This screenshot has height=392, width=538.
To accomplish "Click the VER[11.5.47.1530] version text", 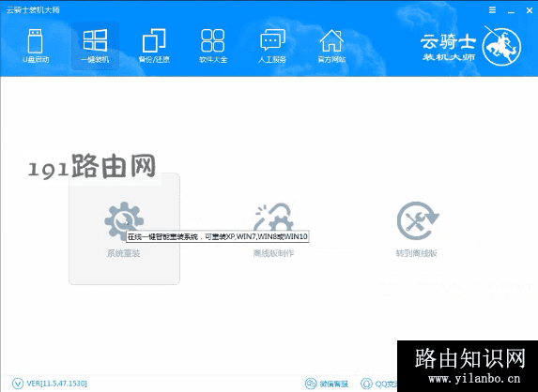I will [56, 383].
